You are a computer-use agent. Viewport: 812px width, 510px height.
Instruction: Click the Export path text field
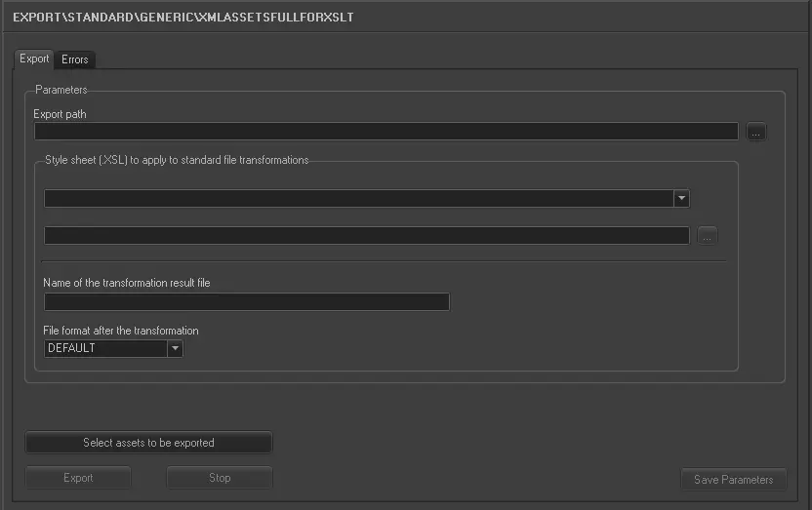(386, 132)
